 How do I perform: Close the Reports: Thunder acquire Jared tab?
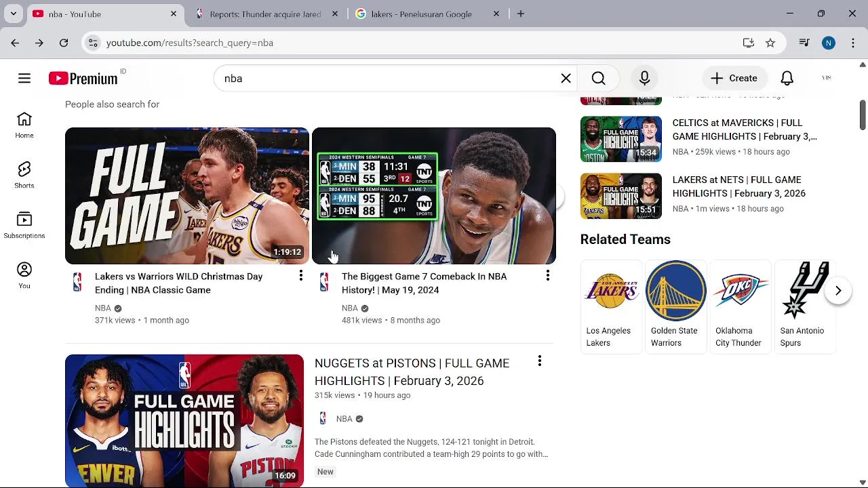coord(335,14)
